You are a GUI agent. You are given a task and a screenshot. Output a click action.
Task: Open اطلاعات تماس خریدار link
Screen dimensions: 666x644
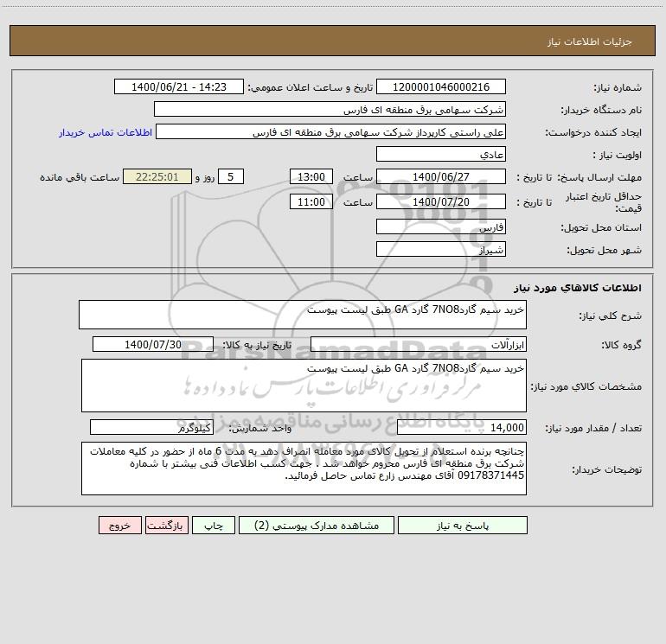pyautogui.click(x=106, y=132)
